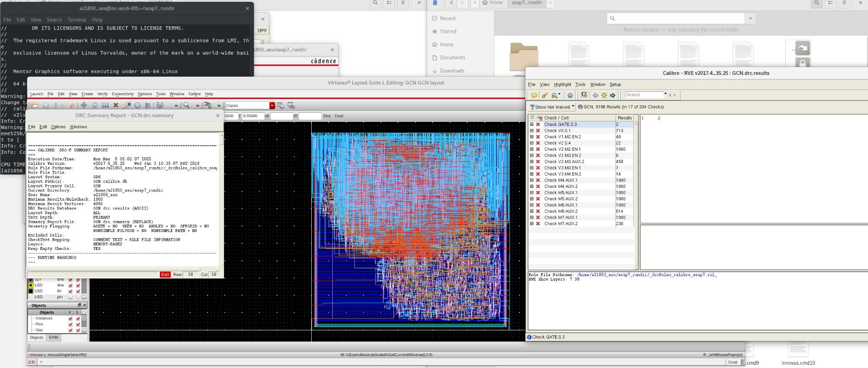Click the Search field in Calibre RVE

tap(644, 95)
